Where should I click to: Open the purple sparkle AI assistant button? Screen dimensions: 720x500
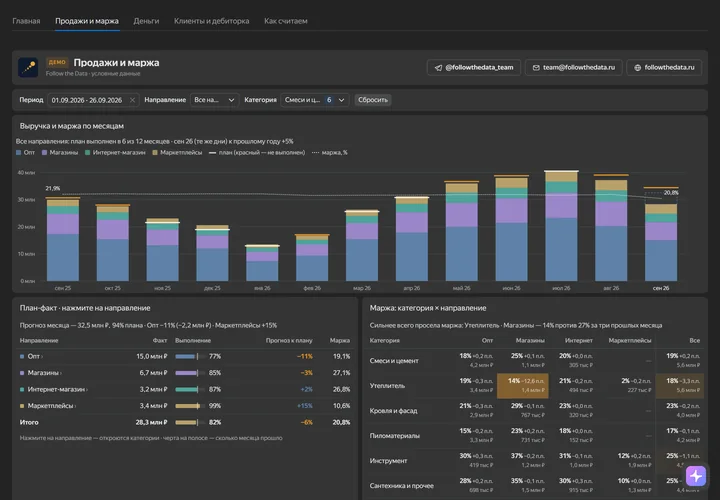696,476
